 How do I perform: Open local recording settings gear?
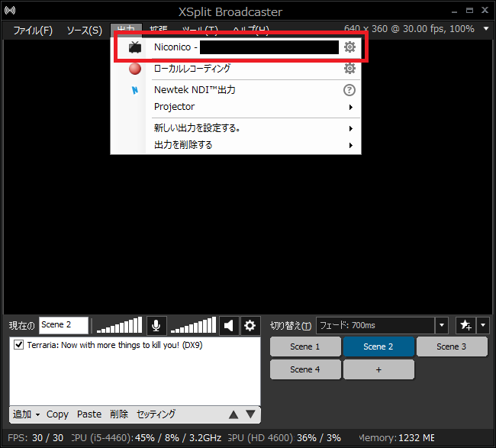(349, 69)
